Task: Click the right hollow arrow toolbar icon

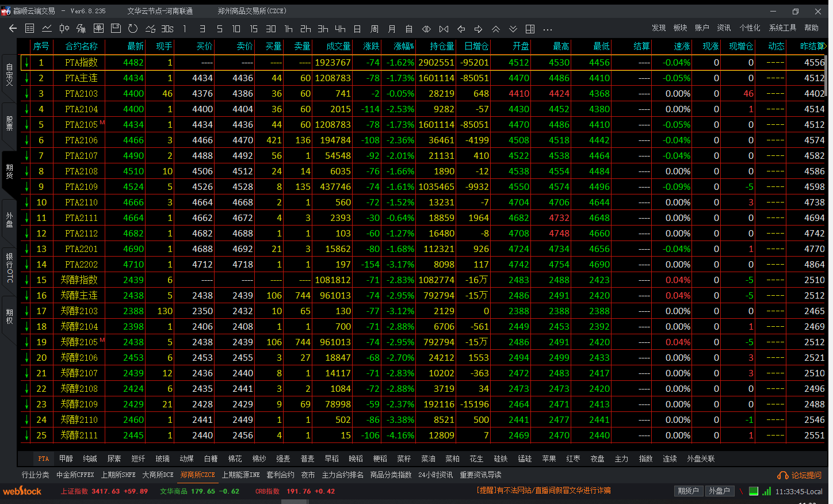Action: pos(478,28)
